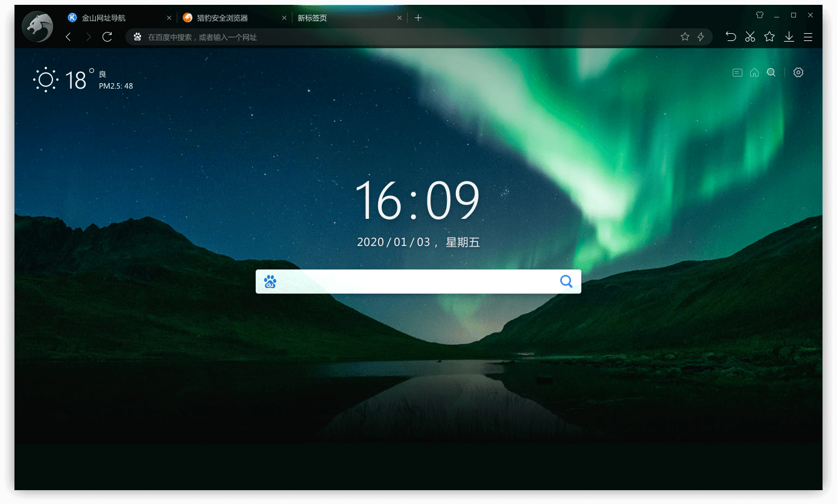The width and height of the screenshot is (837, 504).
Task: Expand Baidu engine selector in address bar
Action: point(137,37)
